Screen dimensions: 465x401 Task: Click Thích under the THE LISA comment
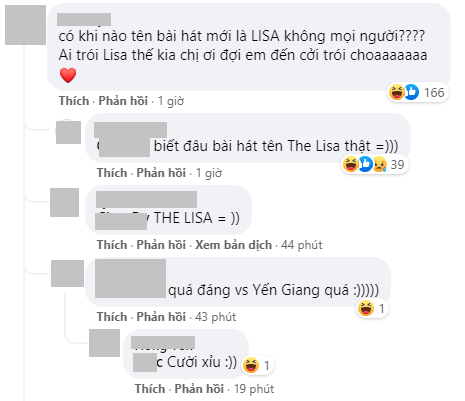tap(112, 245)
